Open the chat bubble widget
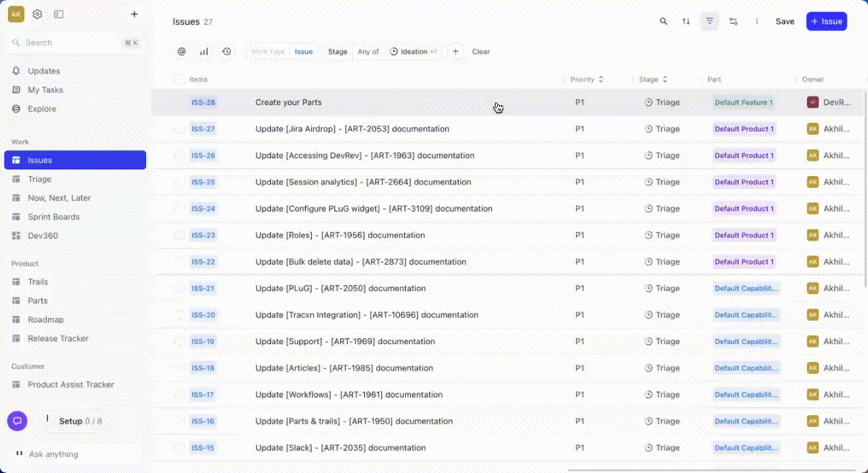Image resolution: width=868 pixels, height=473 pixels. click(x=17, y=421)
